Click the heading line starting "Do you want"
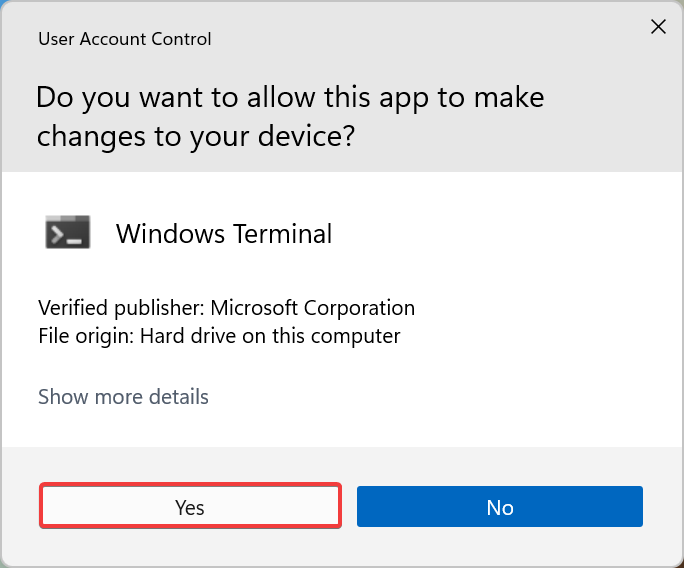 (x=289, y=98)
